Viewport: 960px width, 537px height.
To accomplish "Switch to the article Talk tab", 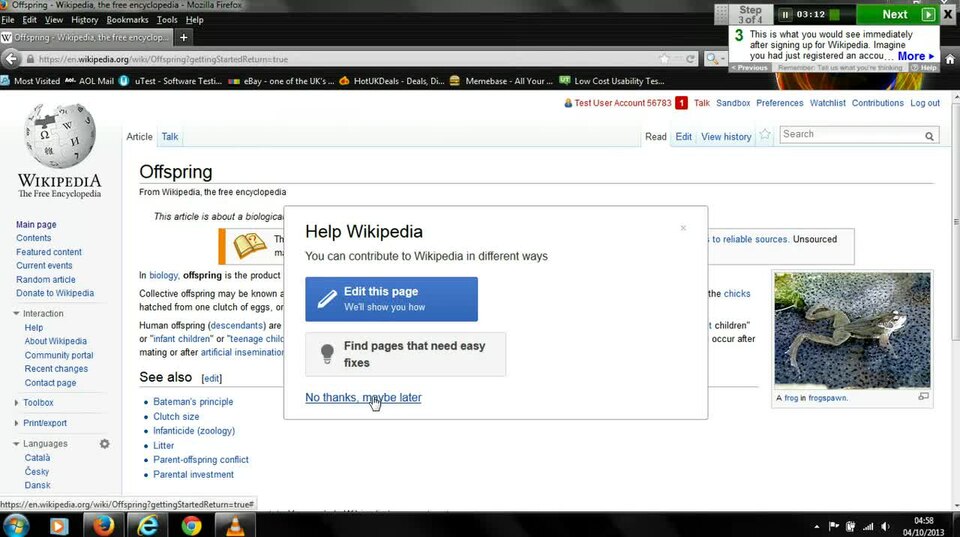I will [170, 137].
